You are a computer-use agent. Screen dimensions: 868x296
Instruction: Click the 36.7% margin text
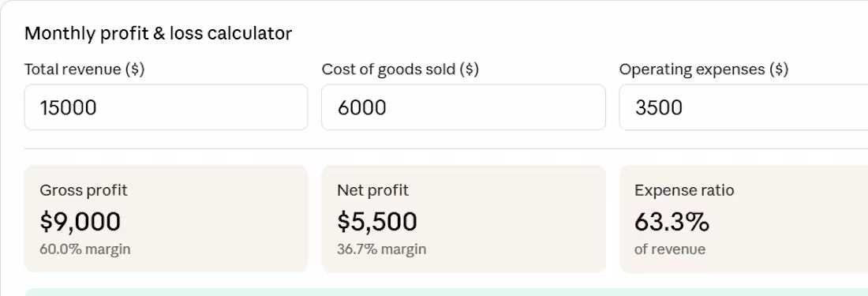(x=381, y=249)
